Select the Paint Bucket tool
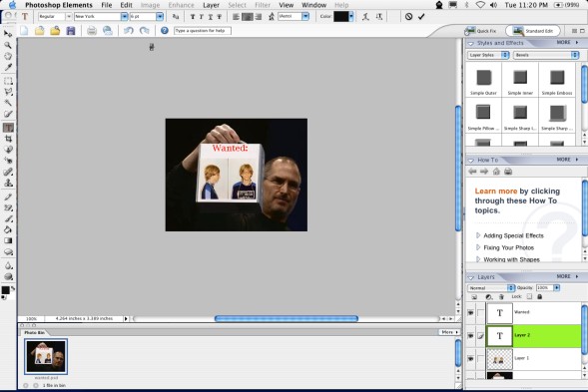Viewport: 588px width, 392px height. 8,229
